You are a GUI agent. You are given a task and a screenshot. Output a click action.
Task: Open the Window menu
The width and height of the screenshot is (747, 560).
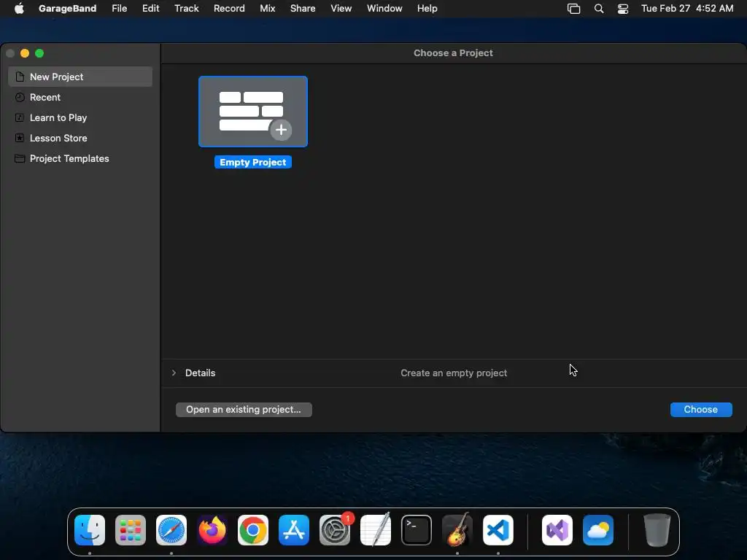point(384,9)
